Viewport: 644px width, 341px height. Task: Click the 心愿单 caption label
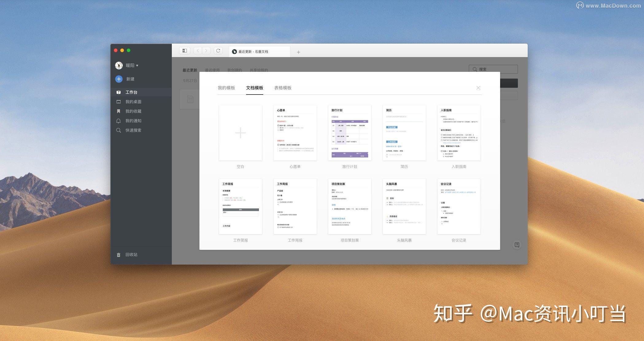295,167
